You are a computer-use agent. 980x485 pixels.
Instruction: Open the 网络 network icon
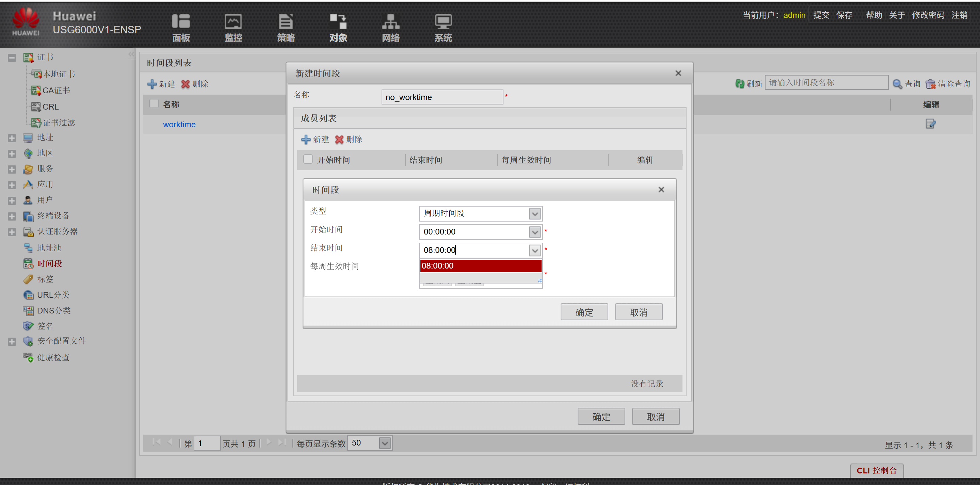[x=390, y=22]
